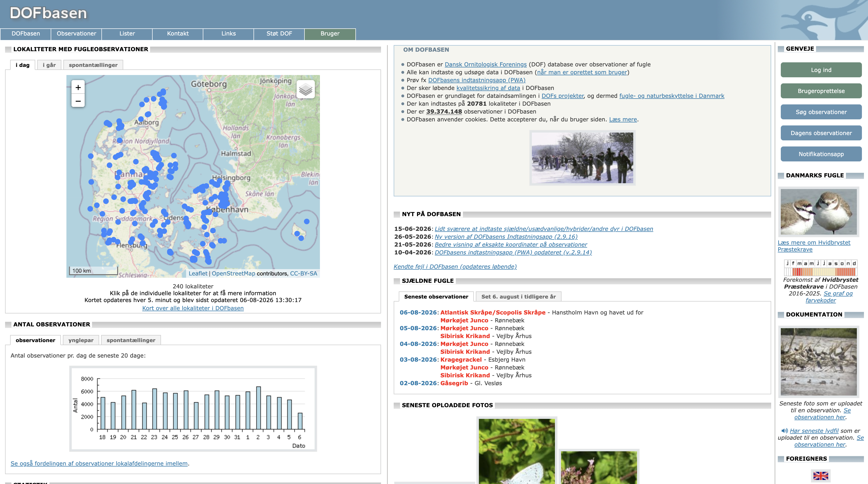Image resolution: width=868 pixels, height=484 pixels.
Task: Switch map to the 'i går' tab
Action: [x=49, y=65]
